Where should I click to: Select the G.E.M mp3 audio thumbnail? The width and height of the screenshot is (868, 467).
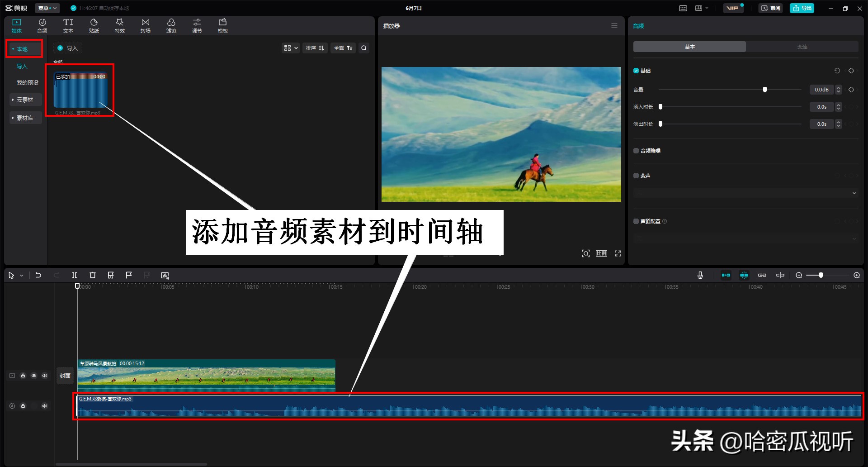80,90
